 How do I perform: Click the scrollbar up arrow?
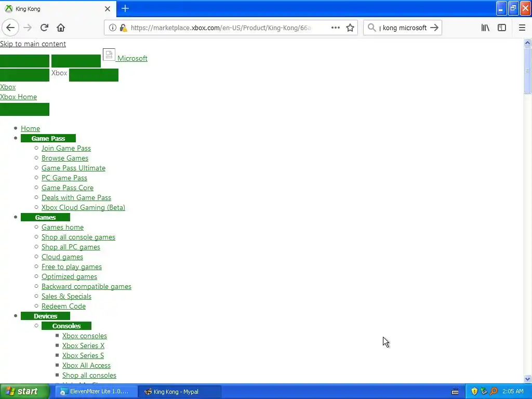click(x=527, y=43)
